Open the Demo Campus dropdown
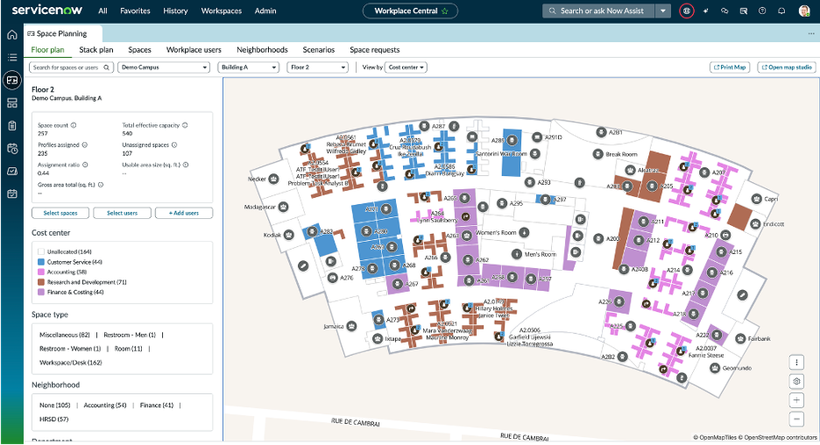 click(x=164, y=67)
